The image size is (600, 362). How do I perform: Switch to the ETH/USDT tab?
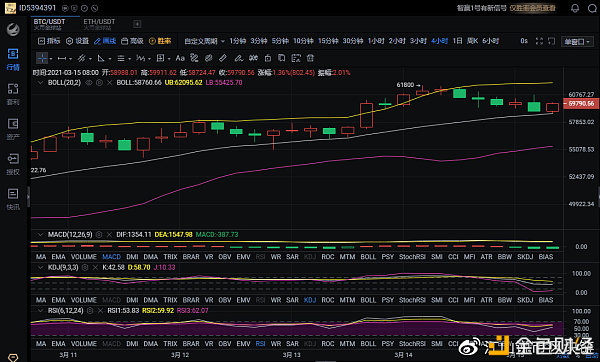pos(99,24)
